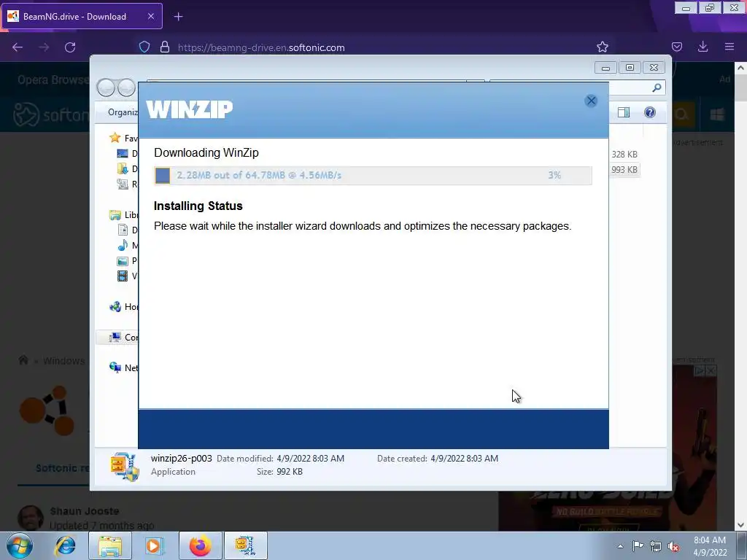Click the 328 KB file size cell
Screen dimensions: 747x560
[624, 155]
